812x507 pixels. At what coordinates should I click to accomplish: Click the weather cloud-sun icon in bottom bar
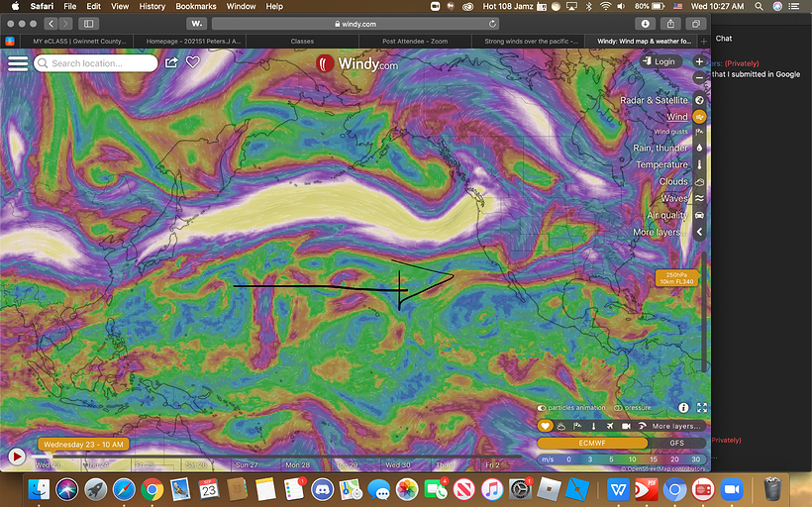pos(560,426)
